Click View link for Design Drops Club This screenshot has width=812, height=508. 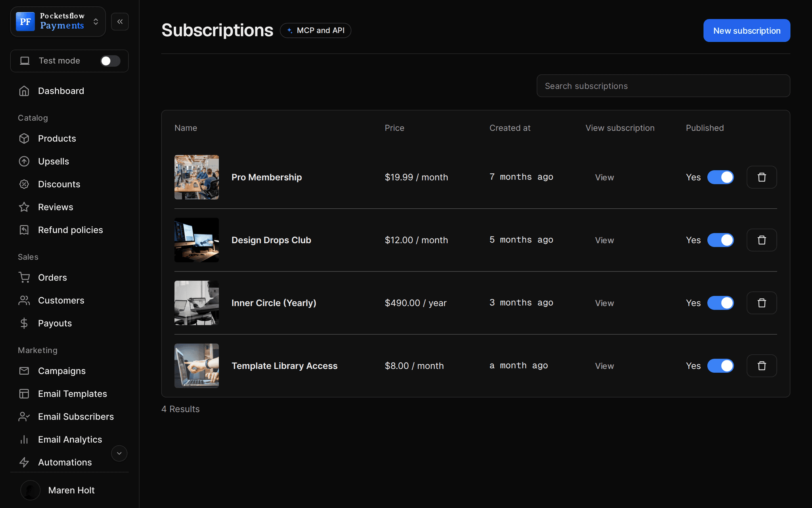[604, 241]
